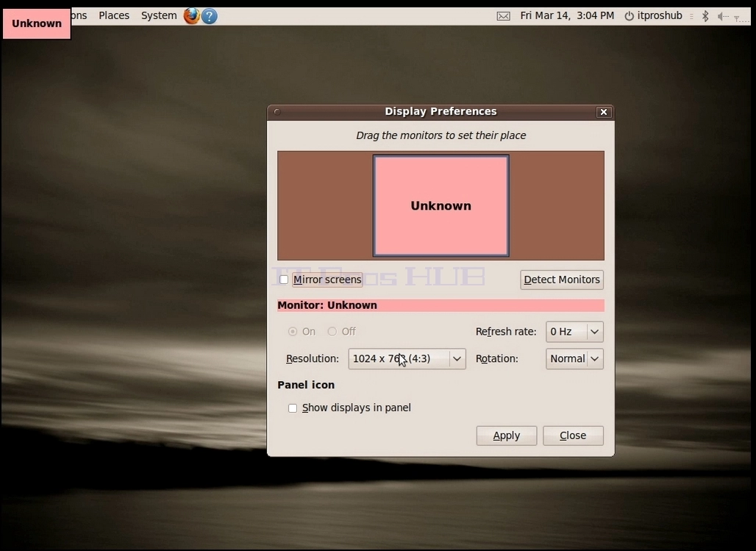Screen dimensions: 756x551
Task: Open the Rotation Normal dropdown
Action: [x=574, y=359]
